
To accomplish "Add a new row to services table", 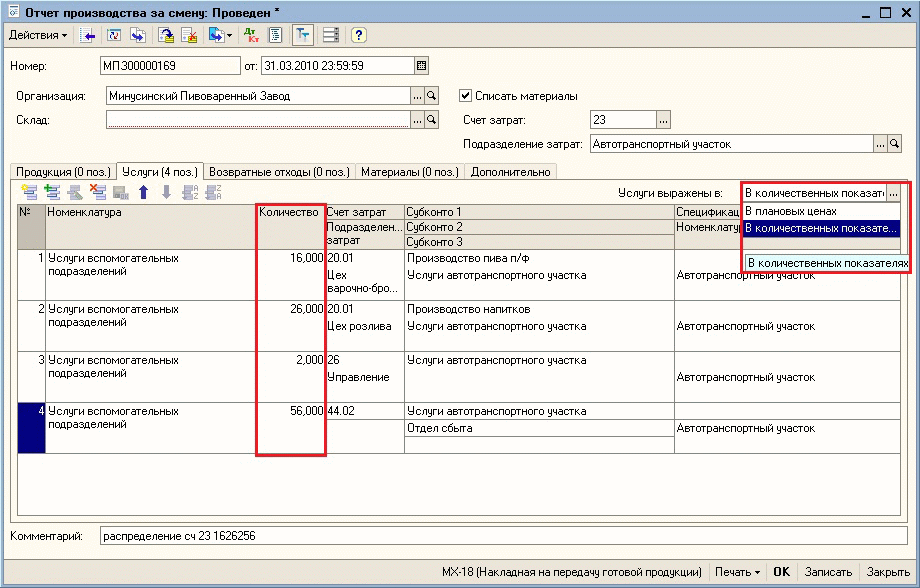I will (28, 192).
